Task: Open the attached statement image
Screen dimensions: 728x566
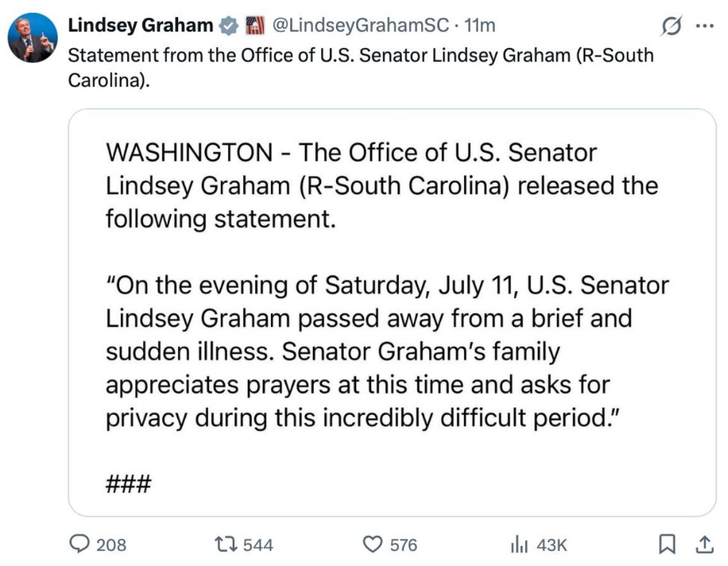Action: (392, 312)
